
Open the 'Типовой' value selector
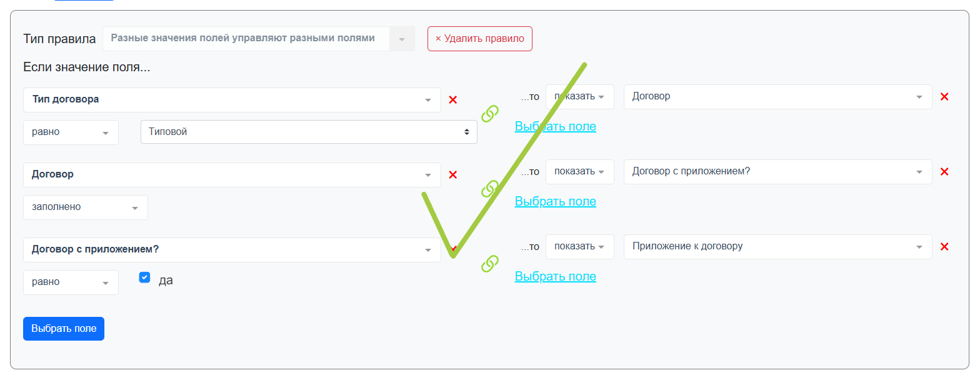(x=309, y=132)
